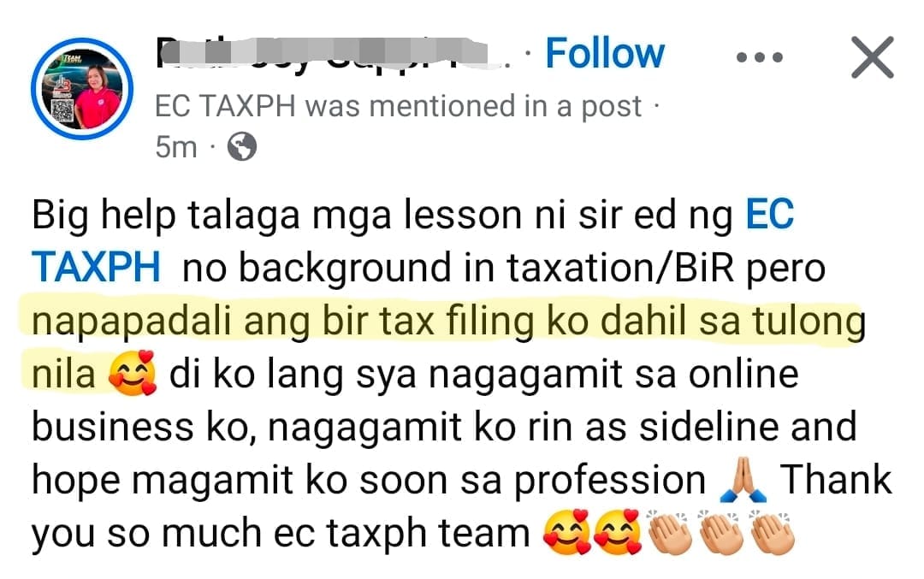This screenshot has width=924, height=579.
Task: Click the blue Follow link
Action: tap(605, 54)
